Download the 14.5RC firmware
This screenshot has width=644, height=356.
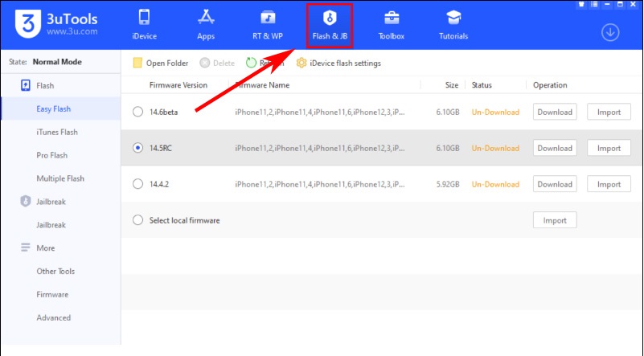[555, 148]
